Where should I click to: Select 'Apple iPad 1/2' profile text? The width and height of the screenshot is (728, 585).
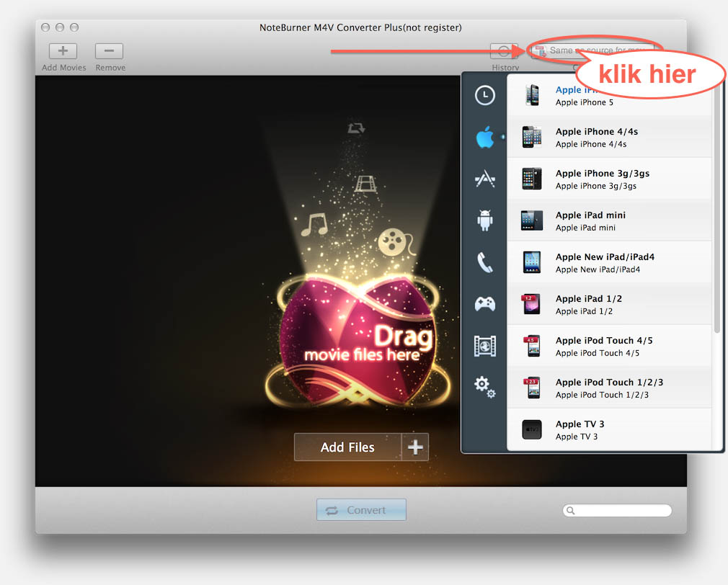[589, 299]
